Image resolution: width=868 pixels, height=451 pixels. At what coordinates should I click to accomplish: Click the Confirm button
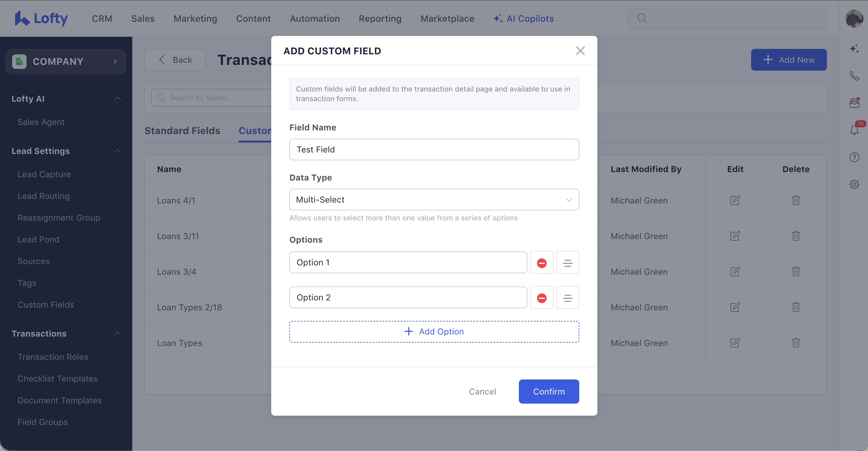pyautogui.click(x=548, y=392)
